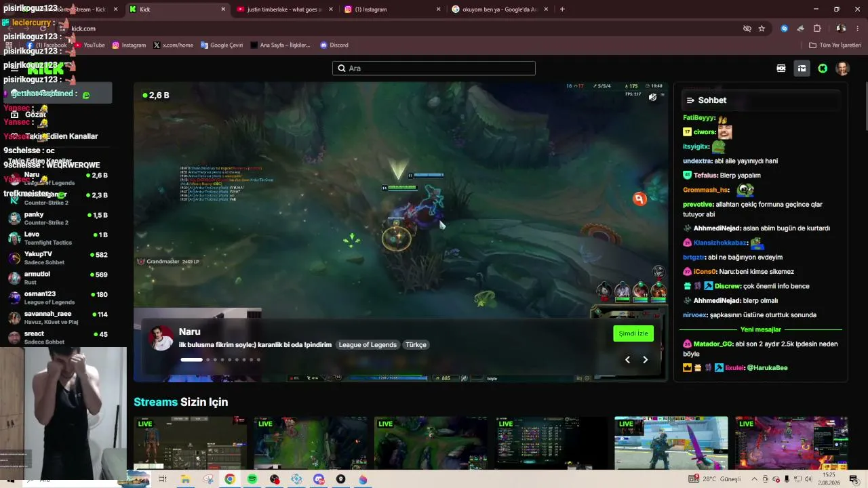Bookmark this page with the star icon
The image size is (868, 488).
pos(762,28)
